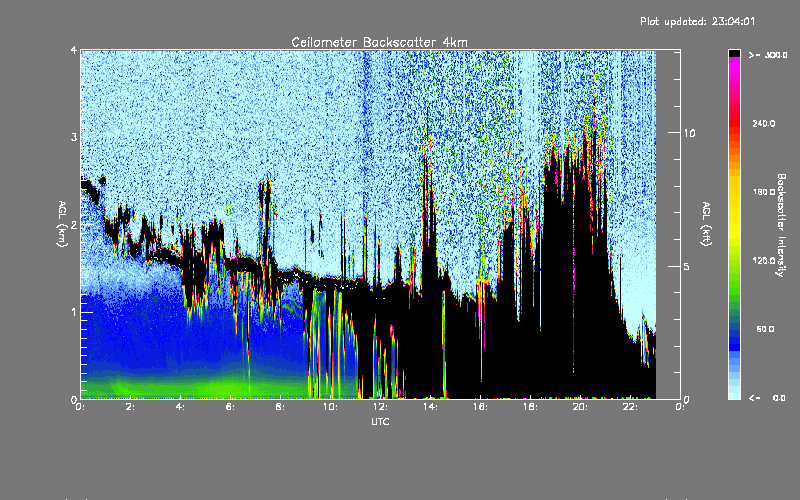Viewport: 800px width, 500px height.
Task: Click the "4" km tick on left axis
Action: pos(74,50)
